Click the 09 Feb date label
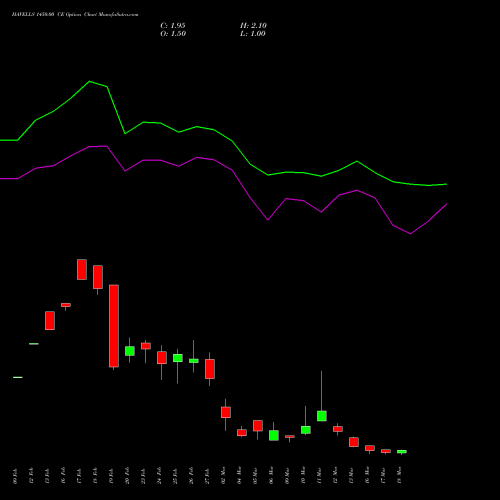 [x=15, y=476]
